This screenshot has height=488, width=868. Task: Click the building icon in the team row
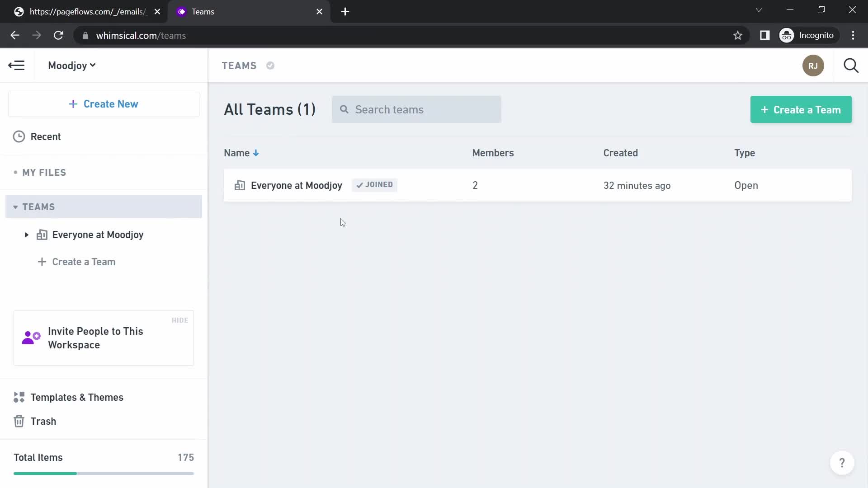240,185
